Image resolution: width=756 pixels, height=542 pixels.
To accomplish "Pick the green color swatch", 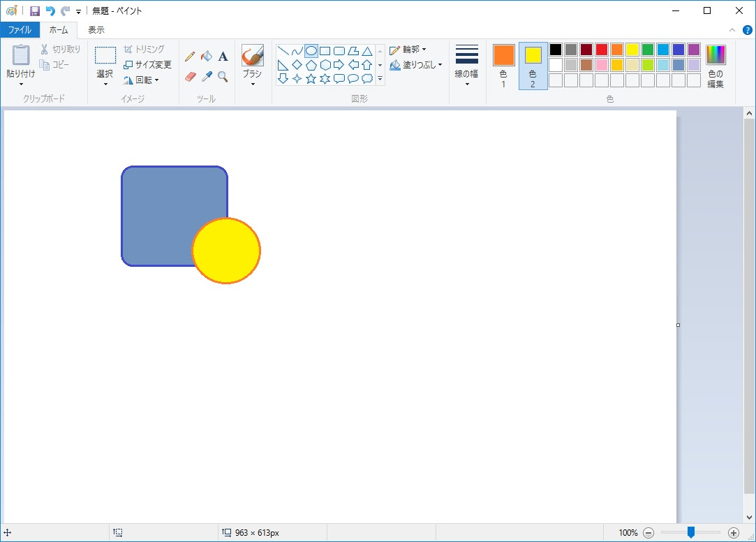I will pyautogui.click(x=648, y=49).
